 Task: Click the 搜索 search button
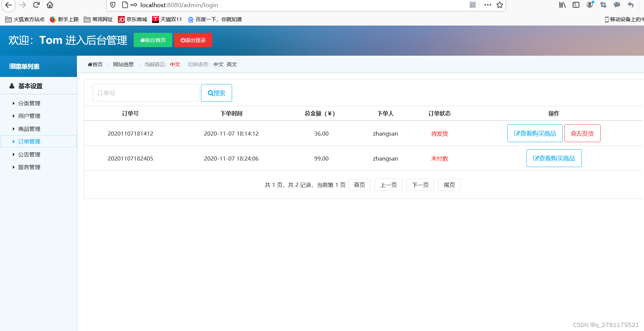[x=216, y=93]
